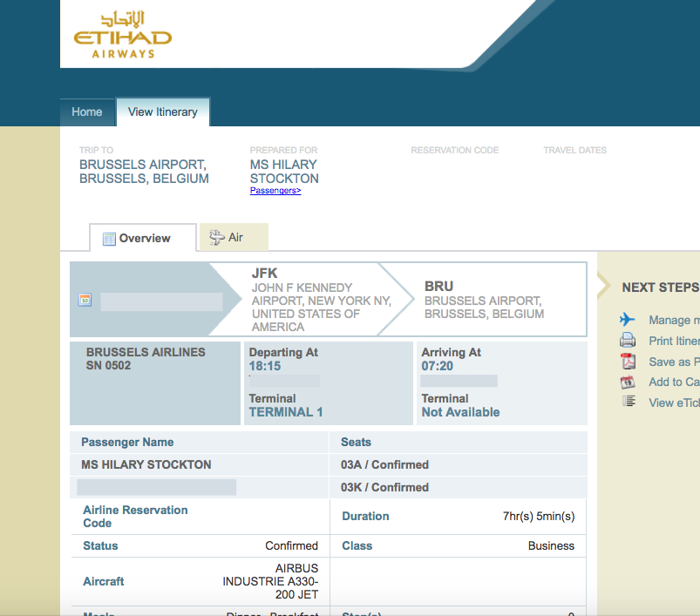This screenshot has height=616, width=700.
Task: Click the trip destination BRUSSELS AIRPORT, BRUSSELS, BELGIUM
Action: (144, 172)
